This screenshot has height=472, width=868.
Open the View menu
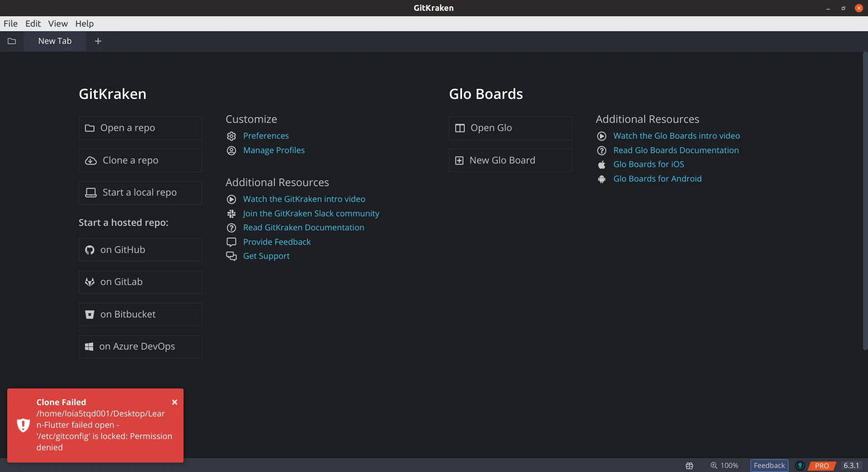(x=58, y=23)
